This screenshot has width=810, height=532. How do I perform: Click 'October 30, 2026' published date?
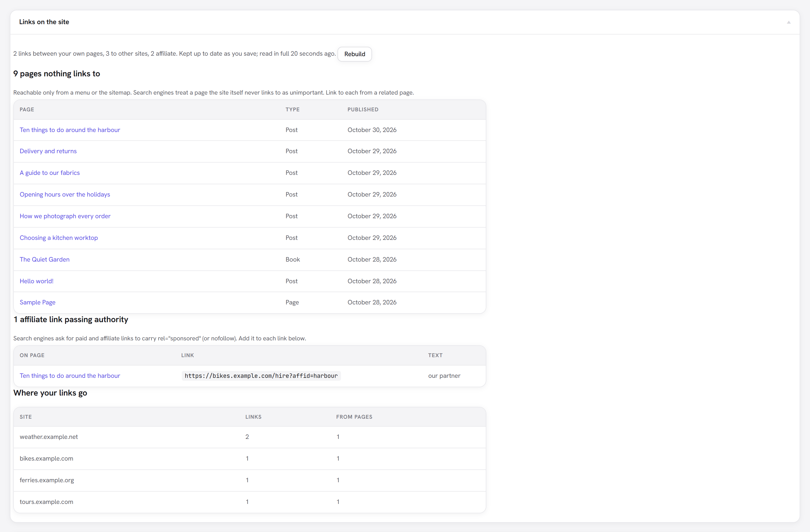pos(372,130)
